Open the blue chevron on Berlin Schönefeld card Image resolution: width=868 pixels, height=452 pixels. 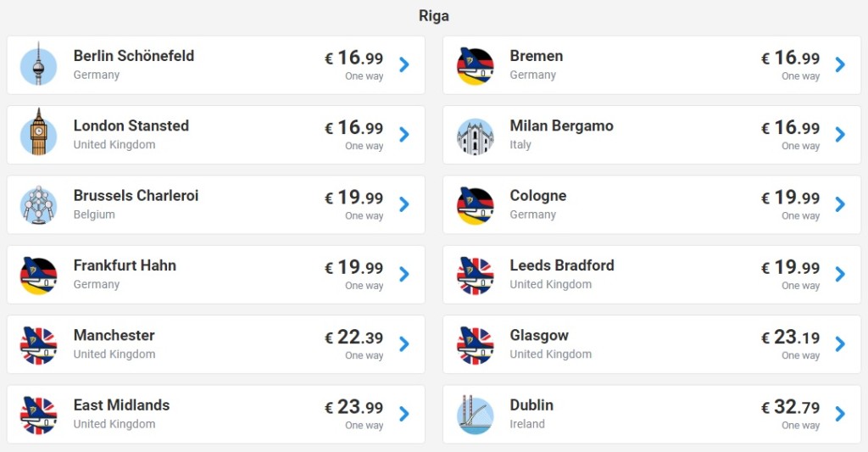click(x=404, y=64)
